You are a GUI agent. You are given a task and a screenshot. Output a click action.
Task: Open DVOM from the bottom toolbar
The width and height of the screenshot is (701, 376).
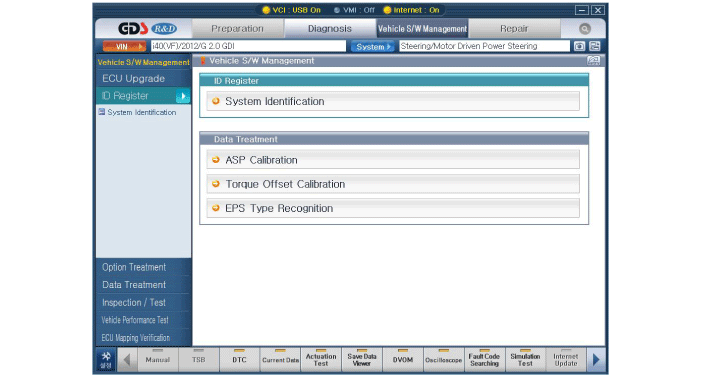pyautogui.click(x=403, y=359)
